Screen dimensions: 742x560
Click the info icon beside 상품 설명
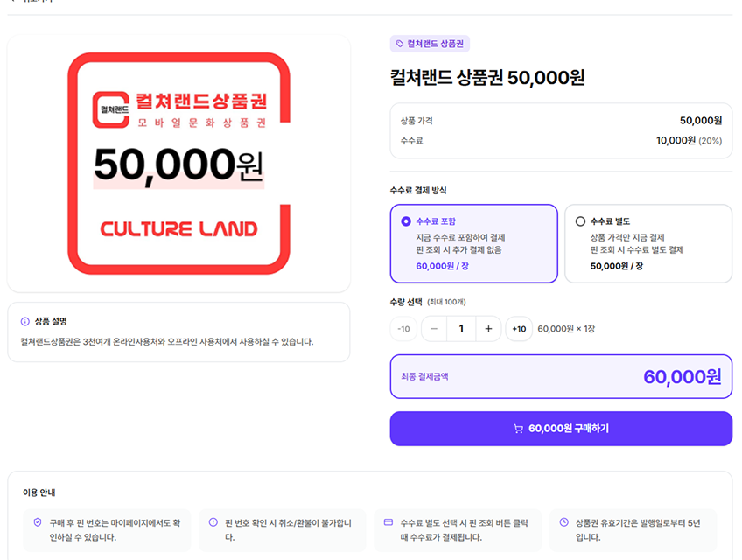[x=24, y=322]
